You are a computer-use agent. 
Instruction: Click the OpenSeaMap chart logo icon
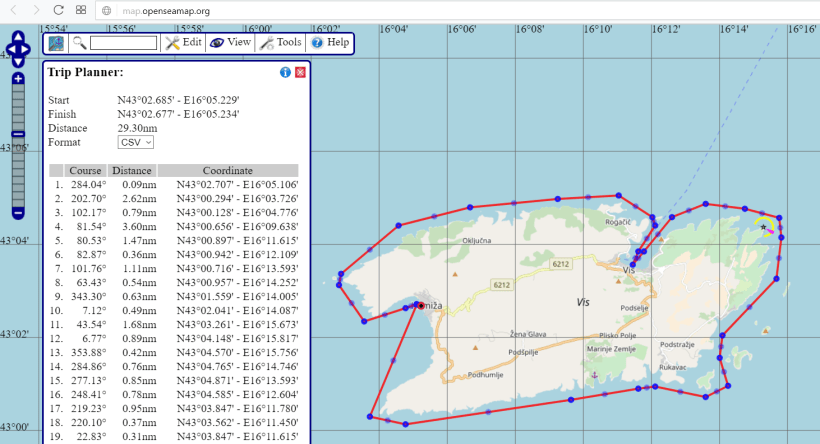click(56, 43)
